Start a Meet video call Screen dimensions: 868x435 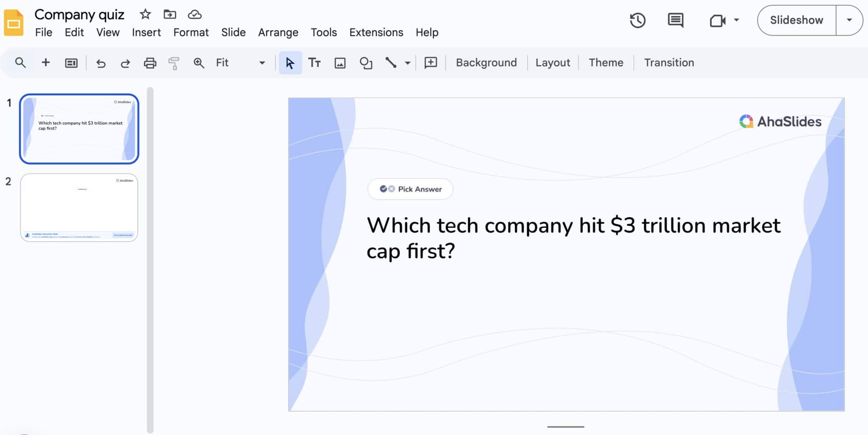(x=718, y=20)
